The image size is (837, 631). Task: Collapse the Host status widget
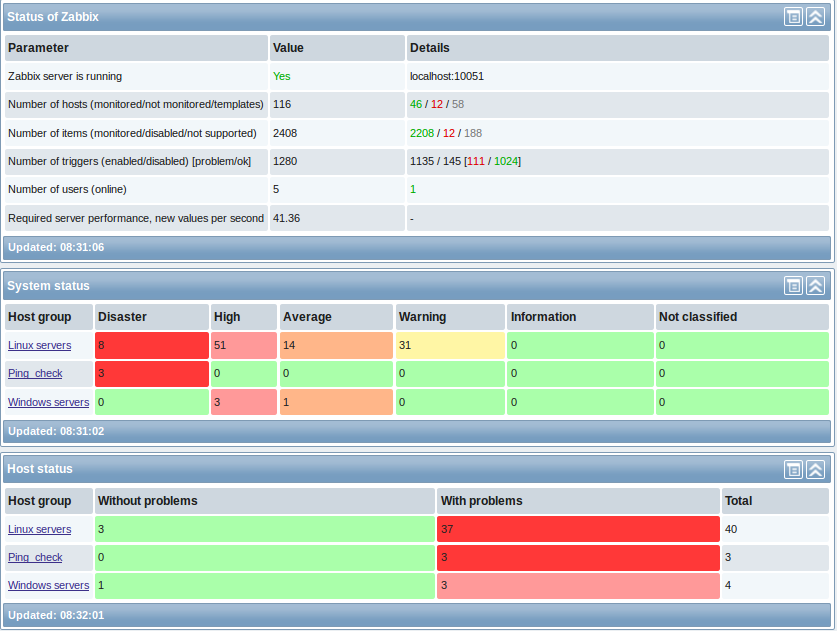click(816, 469)
